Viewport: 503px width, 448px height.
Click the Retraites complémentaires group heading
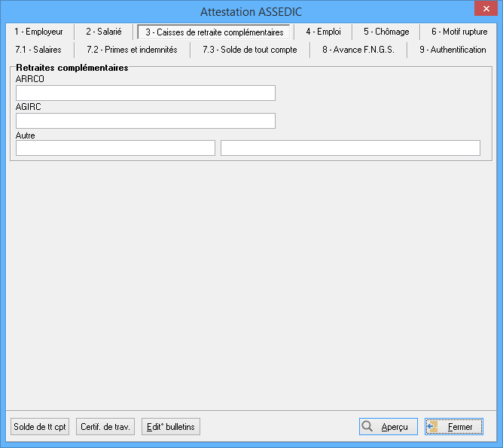click(72, 68)
